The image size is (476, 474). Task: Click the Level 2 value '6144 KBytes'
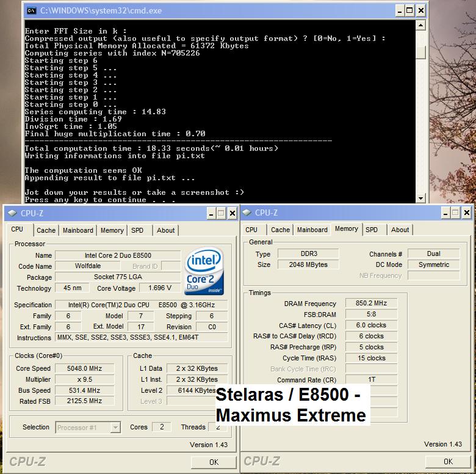click(x=197, y=390)
